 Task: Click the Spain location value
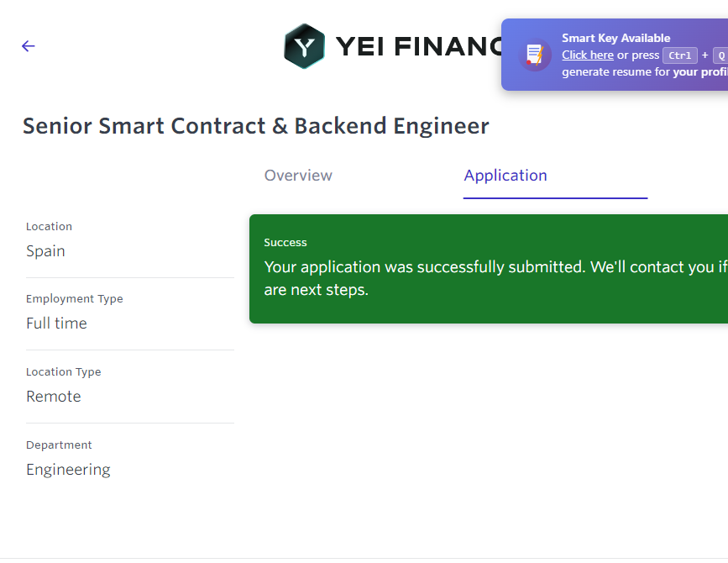[45, 251]
